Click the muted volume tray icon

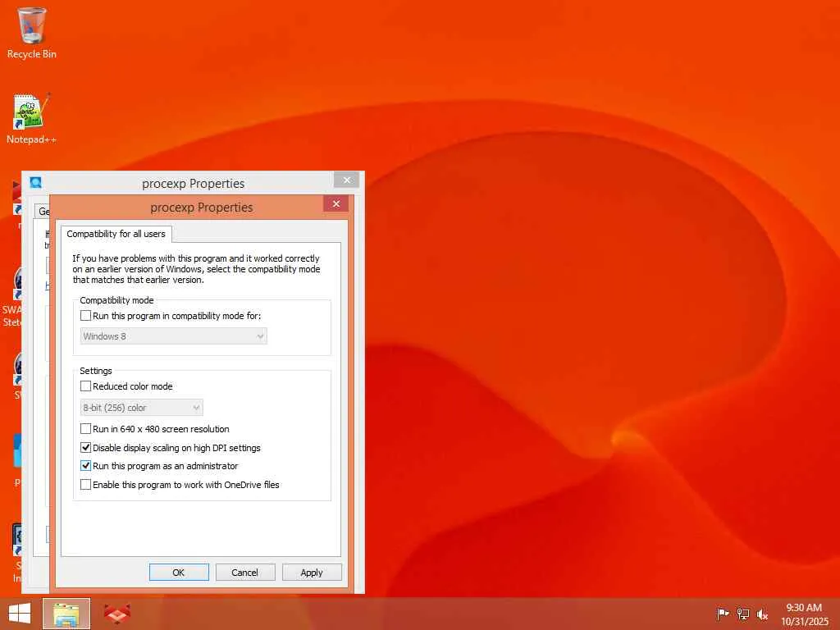coord(762,614)
